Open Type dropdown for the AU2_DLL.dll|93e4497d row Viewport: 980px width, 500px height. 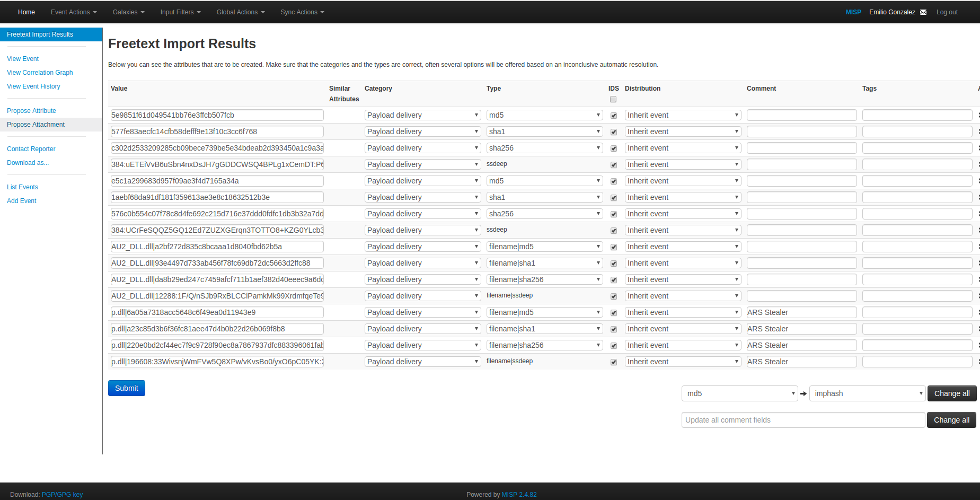click(x=545, y=263)
